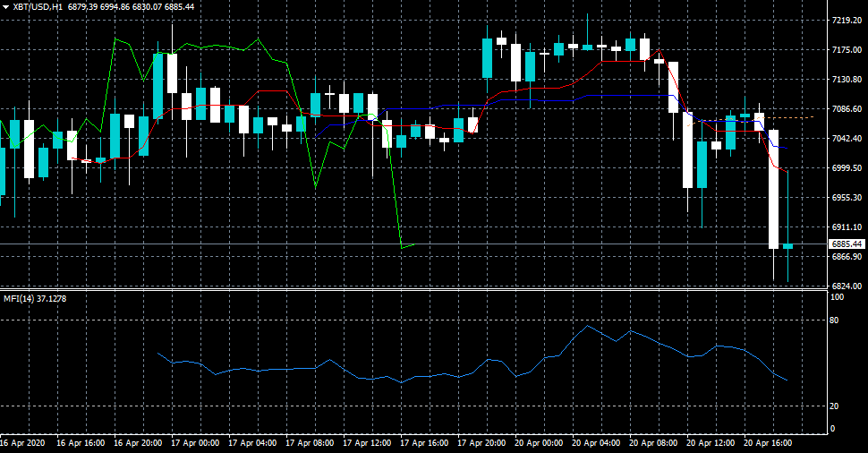Click the 20 Apr 16:00 time label
The height and width of the screenshot is (453, 868).
[769, 442]
